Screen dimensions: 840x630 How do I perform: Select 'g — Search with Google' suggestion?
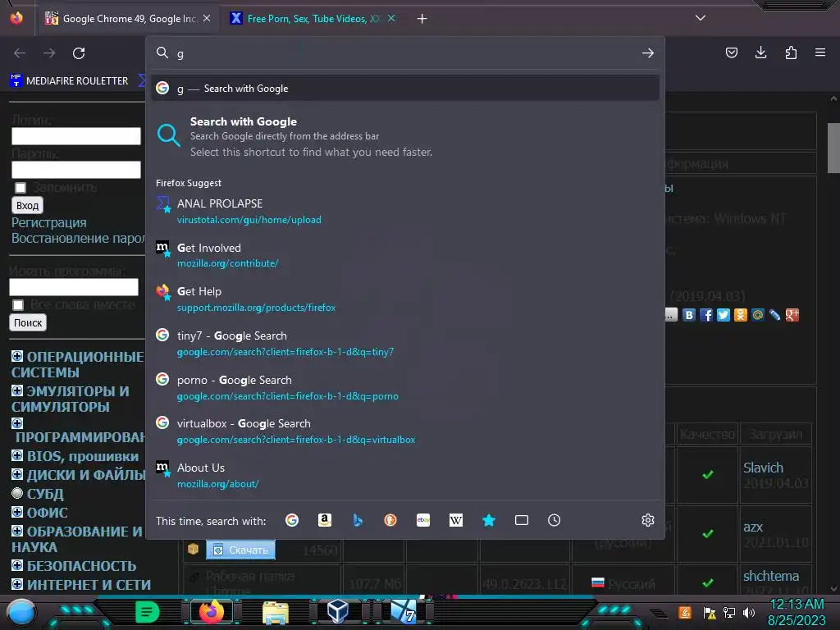tap(405, 89)
